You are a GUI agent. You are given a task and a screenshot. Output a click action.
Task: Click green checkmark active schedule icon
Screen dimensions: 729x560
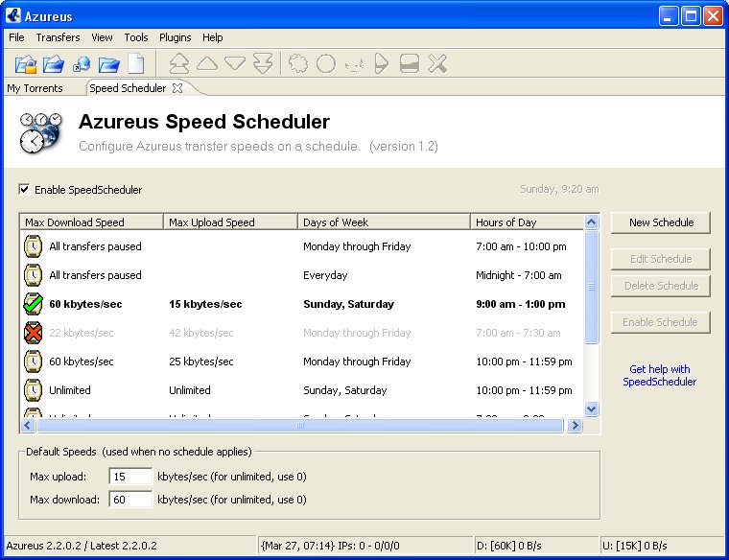click(x=33, y=304)
